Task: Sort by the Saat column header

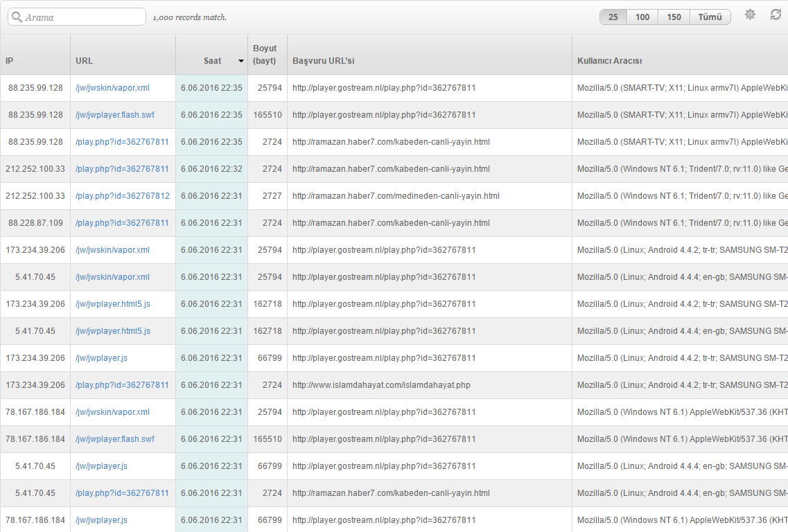Action: point(211,55)
